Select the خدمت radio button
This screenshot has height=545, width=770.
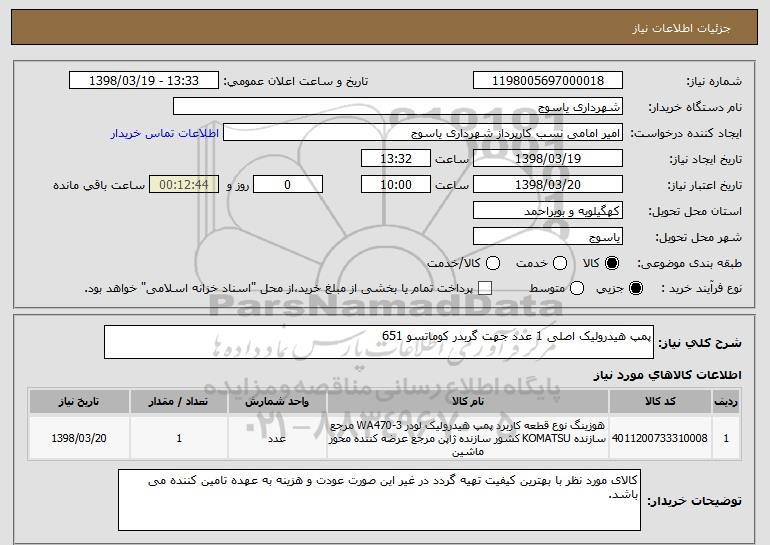pyautogui.click(x=560, y=263)
